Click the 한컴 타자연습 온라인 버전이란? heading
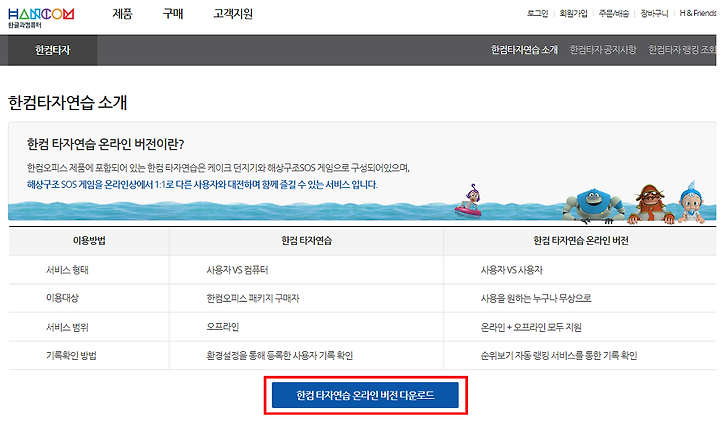The image size is (720, 424). tap(105, 144)
